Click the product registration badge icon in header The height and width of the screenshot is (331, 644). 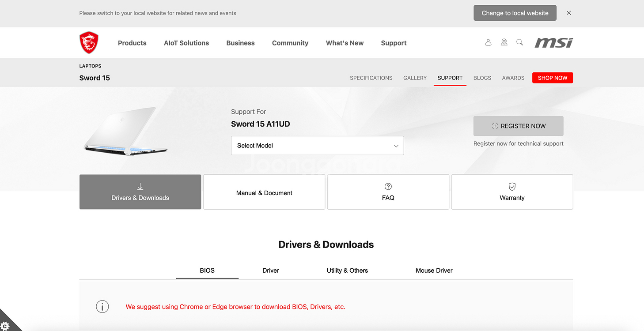click(504, 42)
